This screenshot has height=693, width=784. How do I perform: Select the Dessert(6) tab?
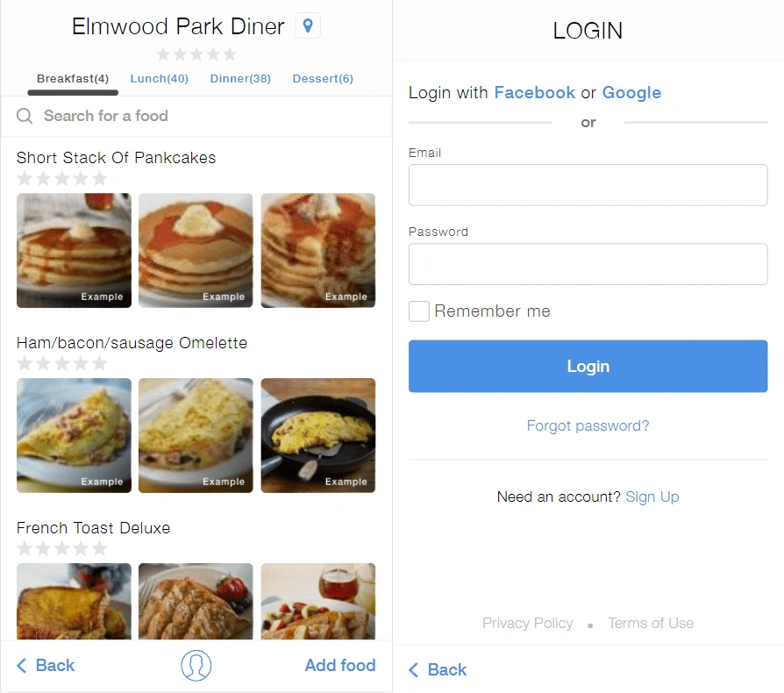(x=323, y=79)
